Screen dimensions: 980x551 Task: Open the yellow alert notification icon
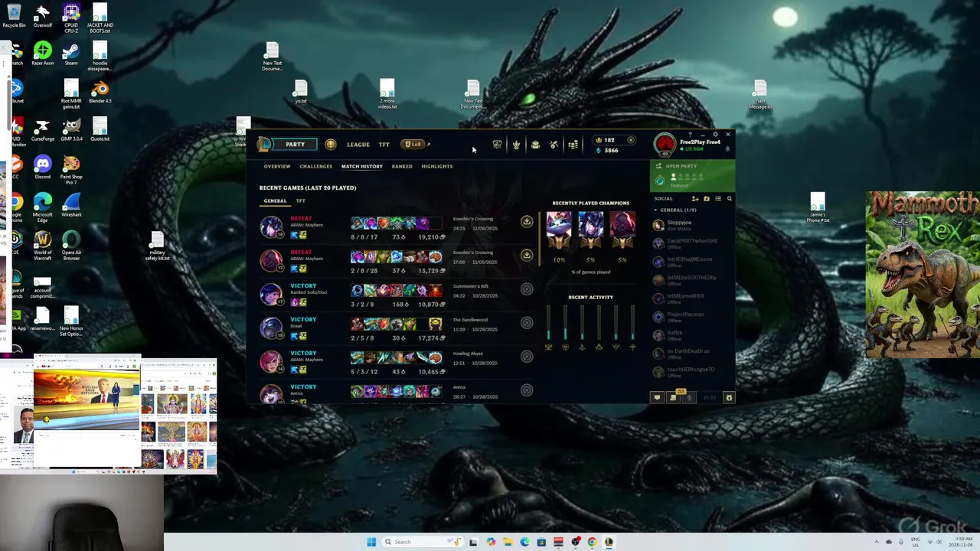331,144
